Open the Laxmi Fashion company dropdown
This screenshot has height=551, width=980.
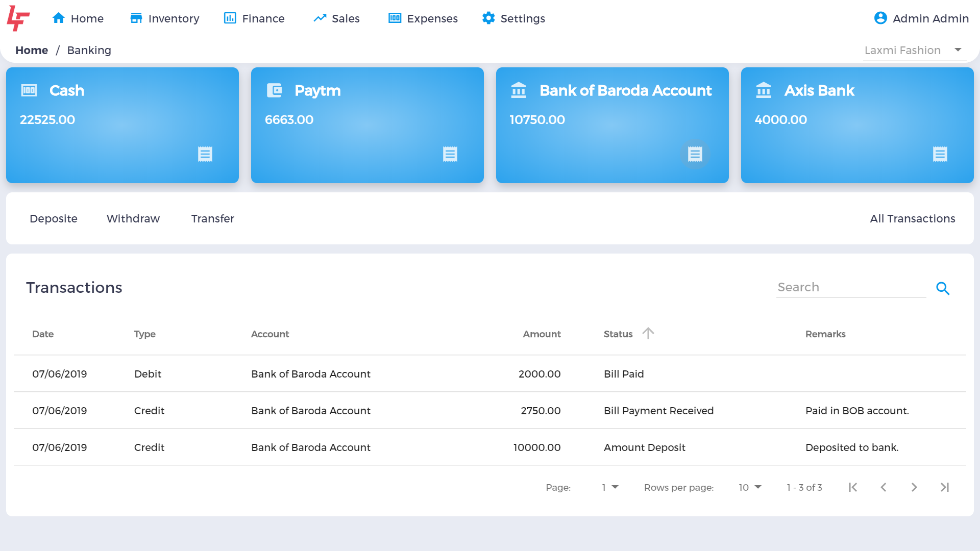coord(915,51)
